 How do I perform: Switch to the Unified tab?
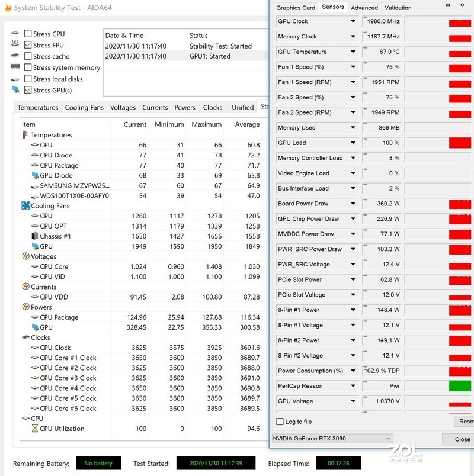243,107
